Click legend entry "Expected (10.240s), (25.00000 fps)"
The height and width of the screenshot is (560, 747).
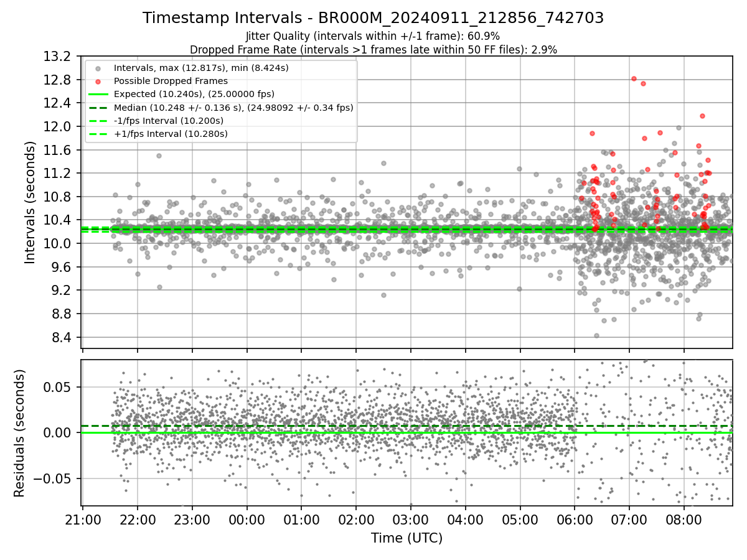[194, 94]
